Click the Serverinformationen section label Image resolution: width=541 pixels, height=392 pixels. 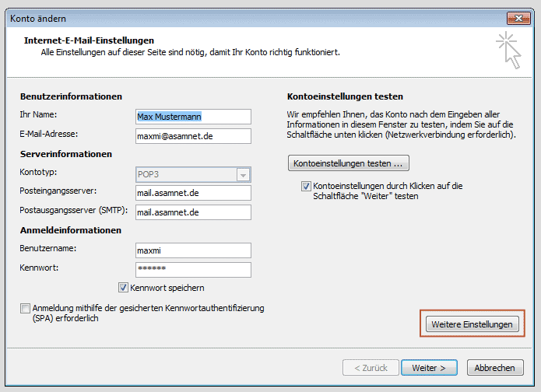click(x=65, y=154)
